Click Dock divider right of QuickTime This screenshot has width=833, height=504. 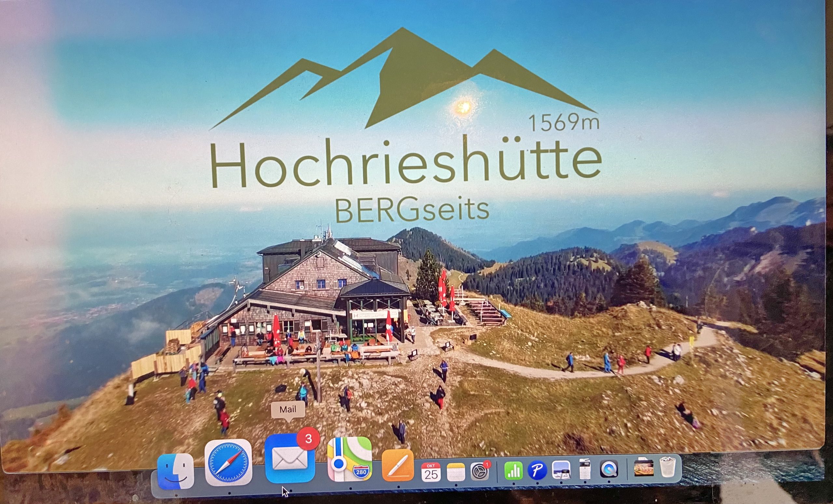tap(627, 469)
